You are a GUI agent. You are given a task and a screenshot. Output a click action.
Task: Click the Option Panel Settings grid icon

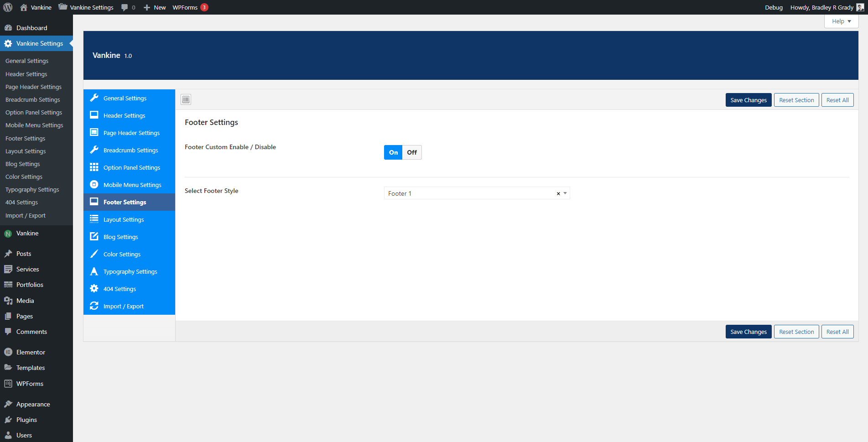click(94, 167)
